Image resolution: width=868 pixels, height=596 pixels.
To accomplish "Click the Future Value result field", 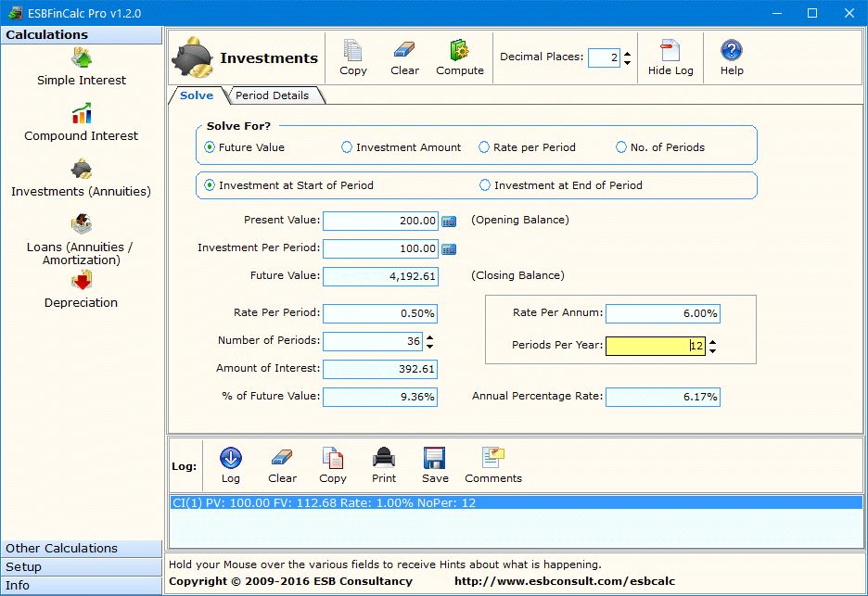I will pyautogui.click(x=381, y=276).
